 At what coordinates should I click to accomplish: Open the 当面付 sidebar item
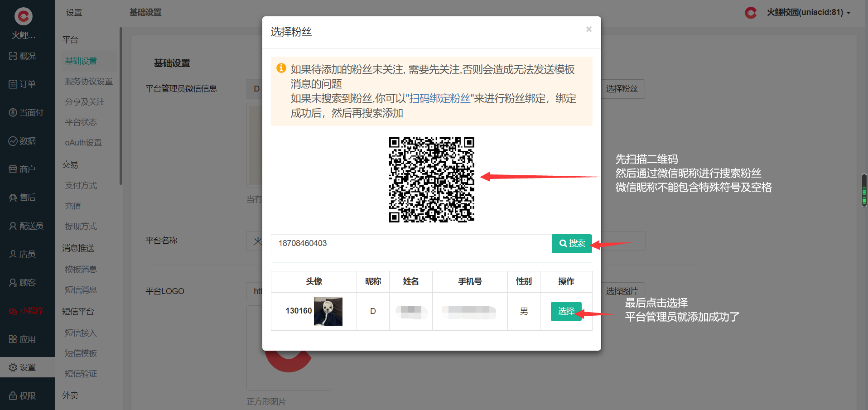(x=26, y=112)
